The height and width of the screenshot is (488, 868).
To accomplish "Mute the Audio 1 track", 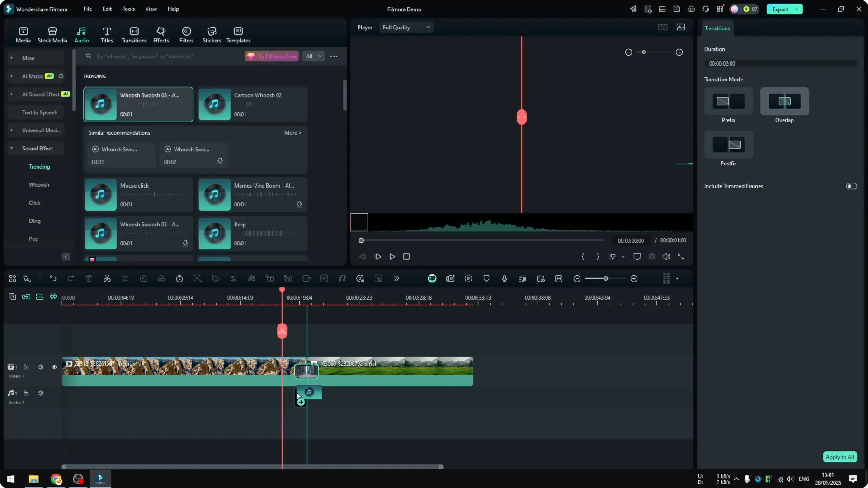I will click(41, 393).
